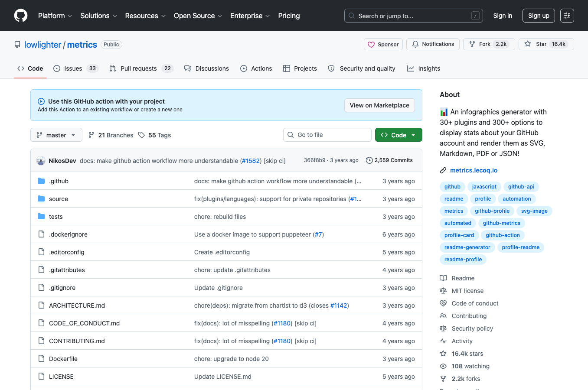
Task: Switch to the Projects tab
Action: [x=300, y=68]
